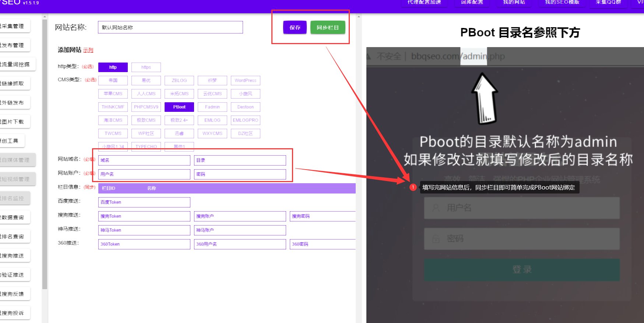Choose 苹果CMS type

(113, 94)
